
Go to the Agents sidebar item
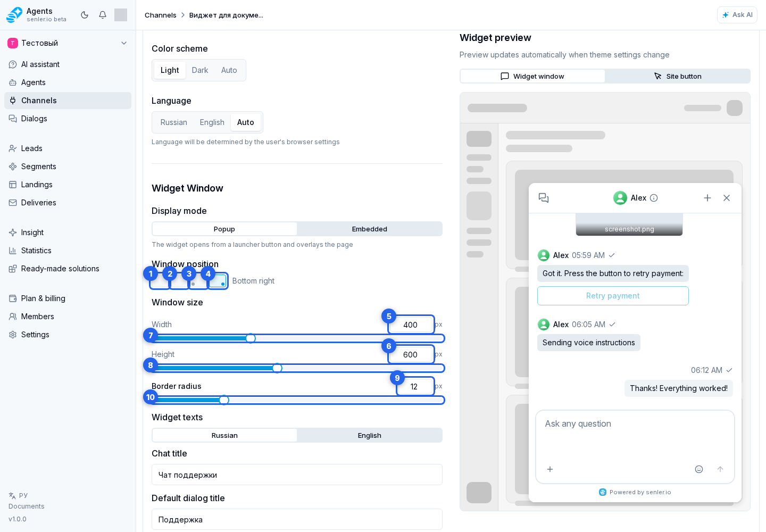(x=68, y=82)
